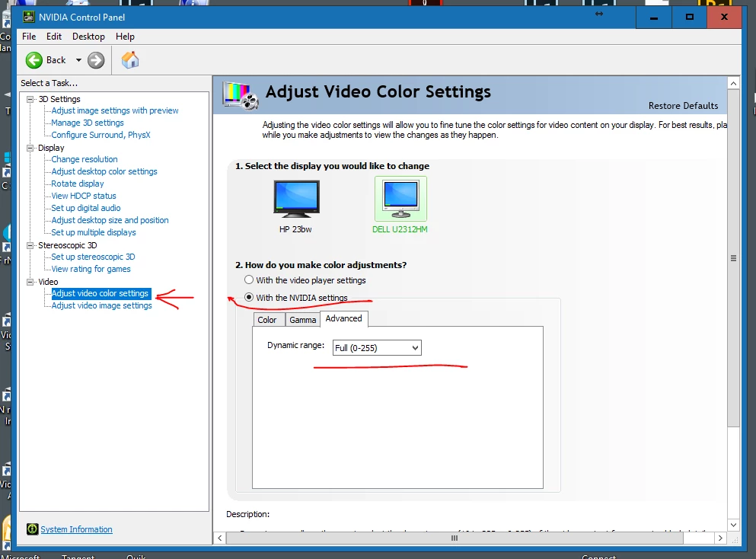Click the grey Forward arrow icon
Screen dimensions: 756x559
click(96, 60)
